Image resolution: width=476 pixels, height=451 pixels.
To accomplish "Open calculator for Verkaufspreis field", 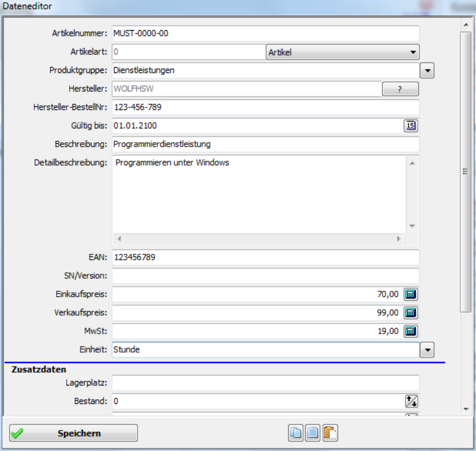I will [x=411, y=313].
